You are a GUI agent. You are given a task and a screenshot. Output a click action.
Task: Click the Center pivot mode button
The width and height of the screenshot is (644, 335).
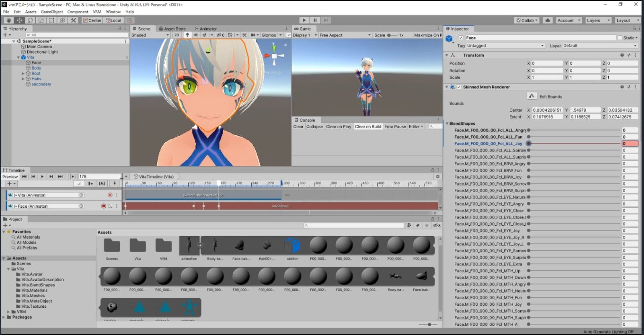[92, 20]
